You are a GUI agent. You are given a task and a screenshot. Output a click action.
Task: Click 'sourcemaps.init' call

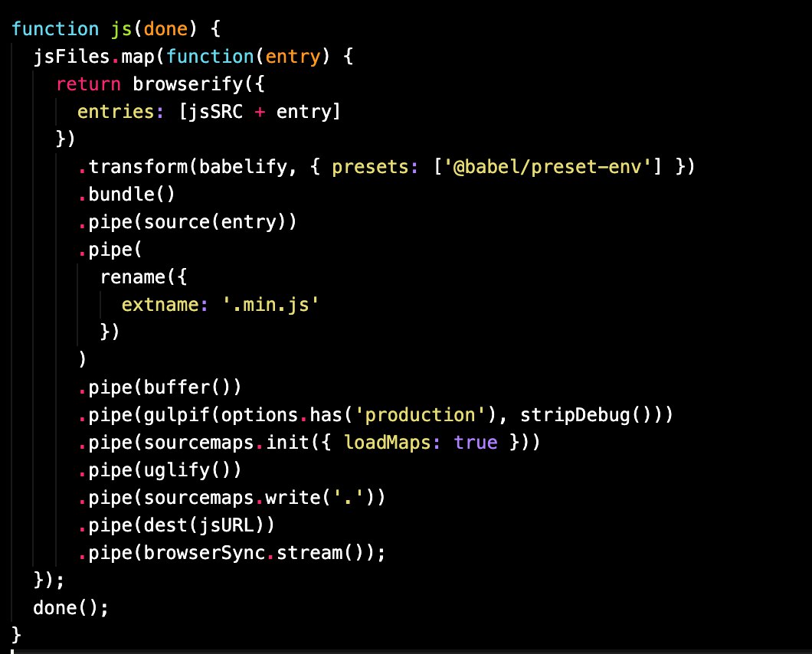click(226, 443)
